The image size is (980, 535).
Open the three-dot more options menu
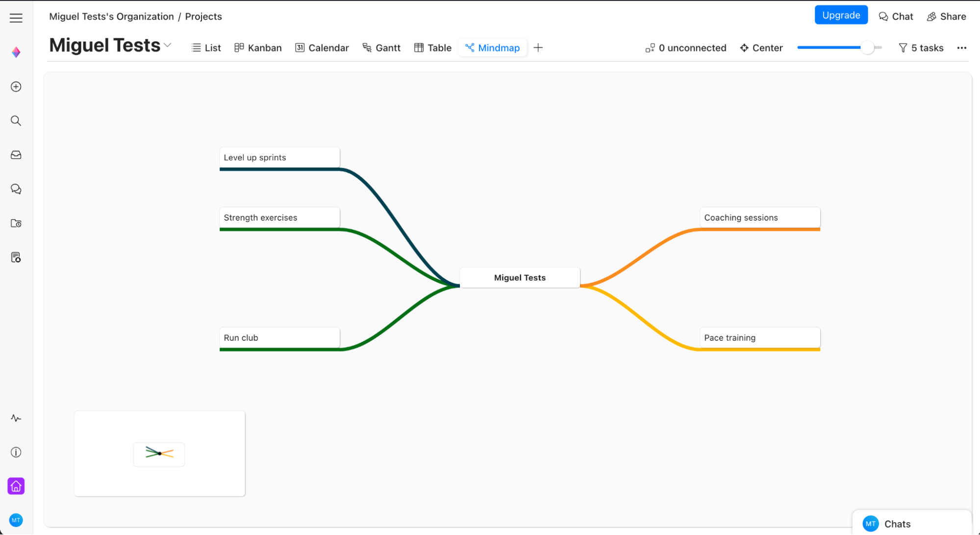962,48
